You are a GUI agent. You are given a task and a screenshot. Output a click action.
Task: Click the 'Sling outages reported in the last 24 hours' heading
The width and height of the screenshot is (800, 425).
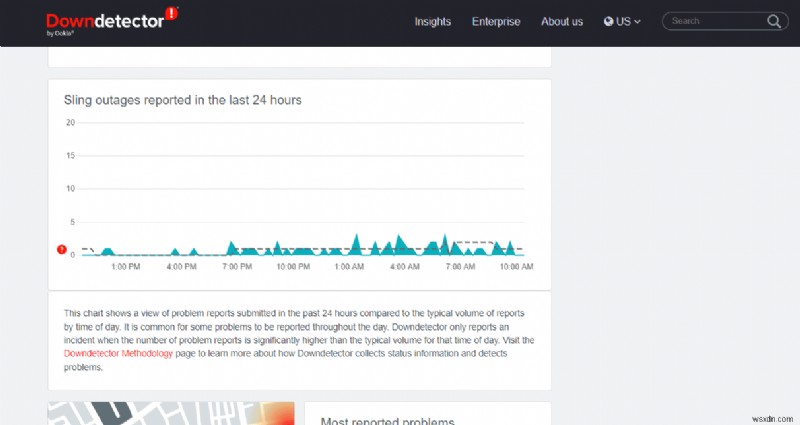click(x=183, y=100)
